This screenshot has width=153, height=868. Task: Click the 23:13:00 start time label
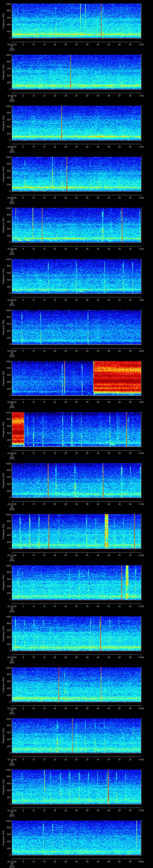[x=12, y=657]
